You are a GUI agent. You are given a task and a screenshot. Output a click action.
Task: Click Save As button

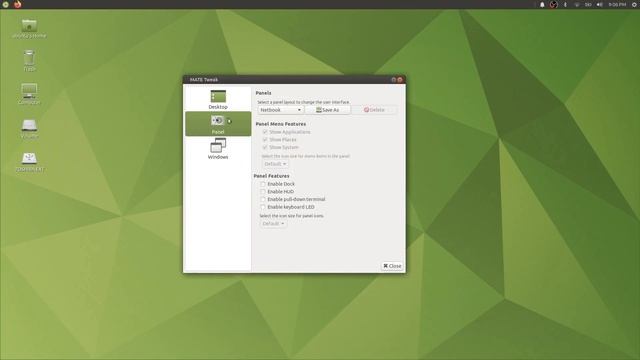point(327,110)
